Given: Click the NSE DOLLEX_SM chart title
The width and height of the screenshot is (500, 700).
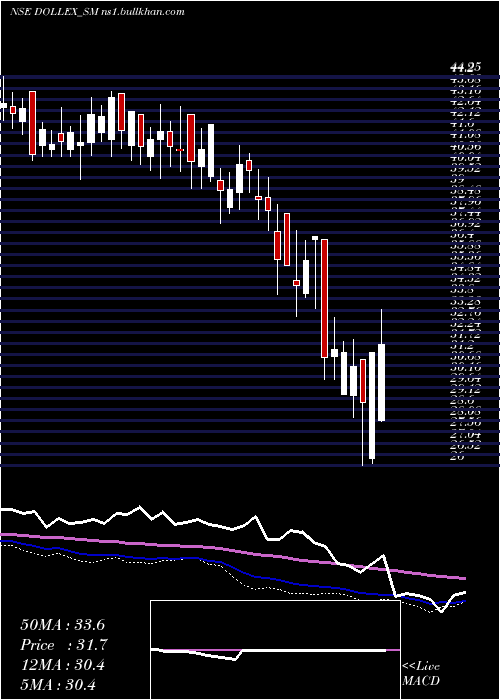Looking at the screenshot, I should 97,12.
